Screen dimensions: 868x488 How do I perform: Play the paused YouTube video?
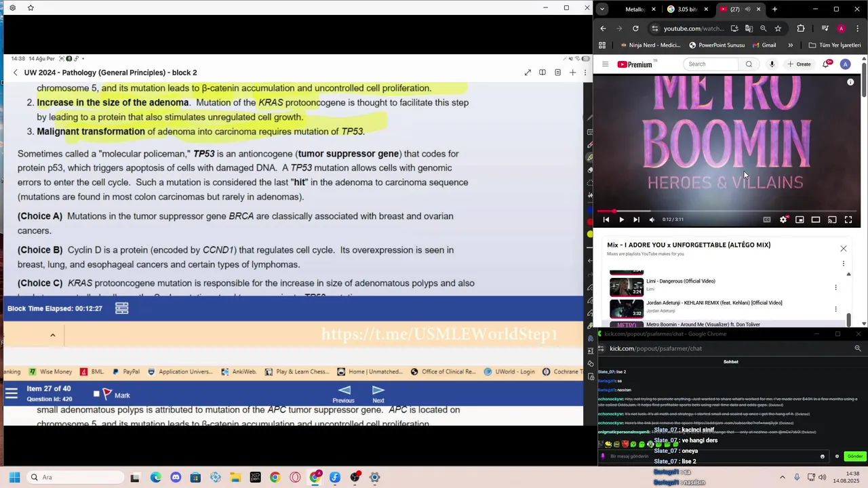[621, 220]
